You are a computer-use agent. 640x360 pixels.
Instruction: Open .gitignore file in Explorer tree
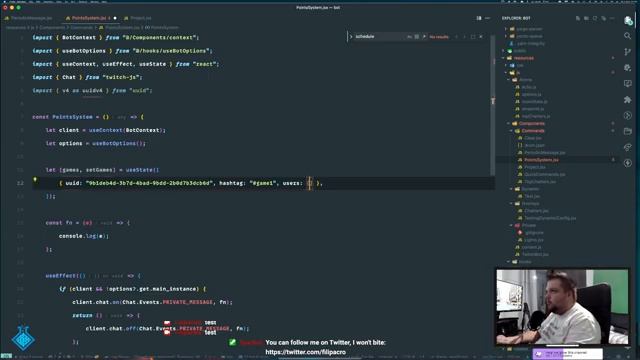coord(534,233)
